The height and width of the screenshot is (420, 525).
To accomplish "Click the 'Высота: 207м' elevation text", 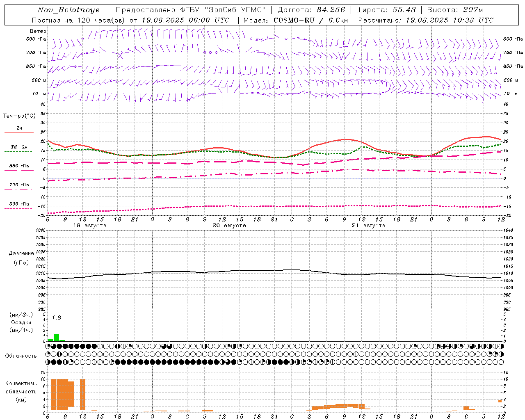I will (455, 10).
